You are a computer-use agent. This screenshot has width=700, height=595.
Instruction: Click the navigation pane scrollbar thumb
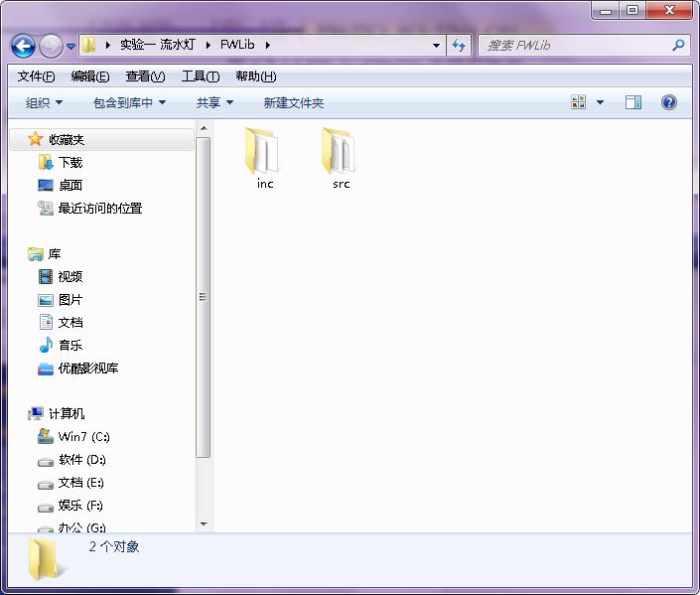pos(204,298)
